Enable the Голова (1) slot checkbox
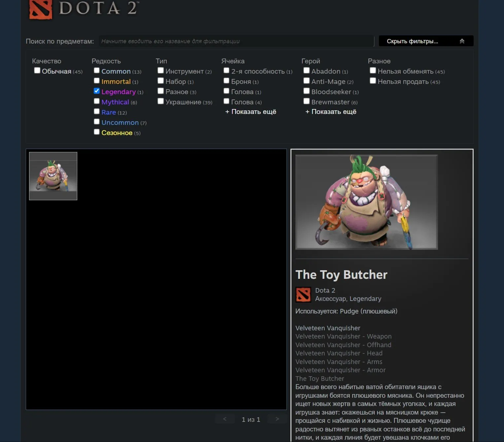Image resolution: width=504 pixels, height=442 pixels. tap(226, 91)
